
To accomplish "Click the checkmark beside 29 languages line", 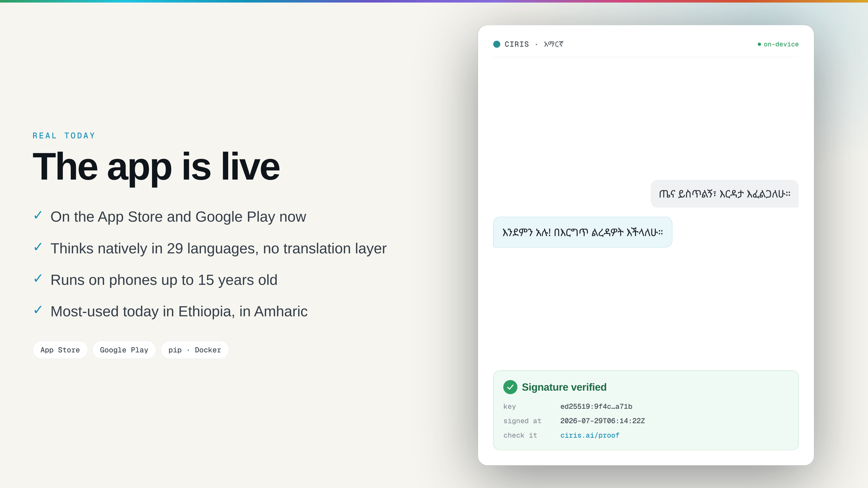I will pyautogui.click(x=38, y=246).
